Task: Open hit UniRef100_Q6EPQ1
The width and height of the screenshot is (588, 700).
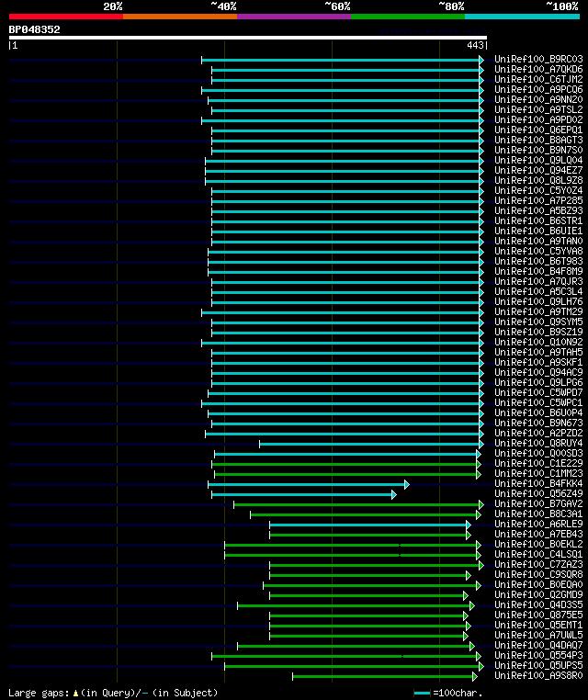Action: [538, 130]
